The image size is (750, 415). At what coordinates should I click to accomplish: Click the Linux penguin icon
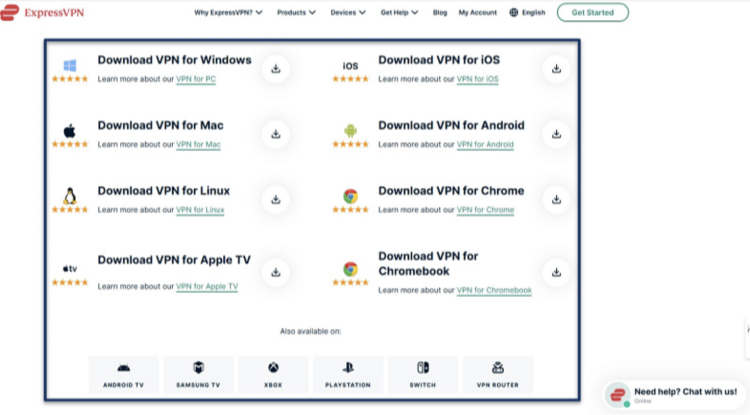pos(70,196)
